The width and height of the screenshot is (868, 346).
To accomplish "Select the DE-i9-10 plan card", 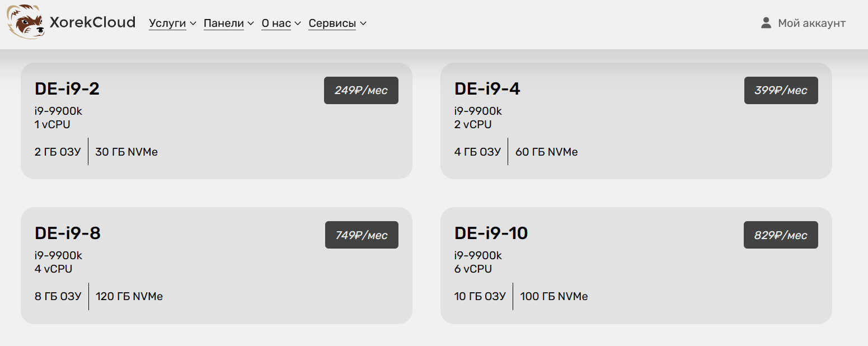I will point(636,265).
